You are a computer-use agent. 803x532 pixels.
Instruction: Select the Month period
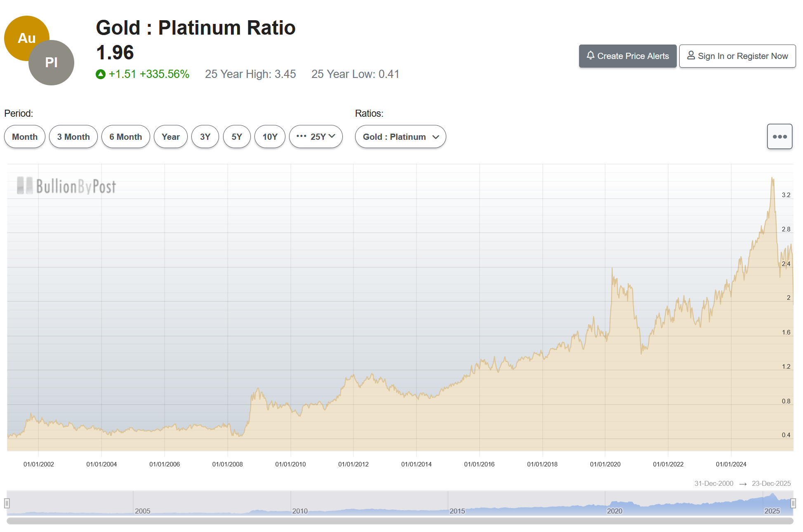[x=25, y=137]
